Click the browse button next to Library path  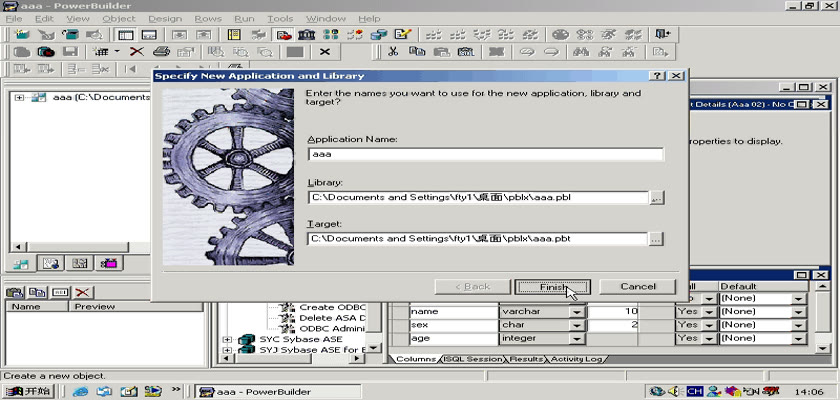pos(657,198)
